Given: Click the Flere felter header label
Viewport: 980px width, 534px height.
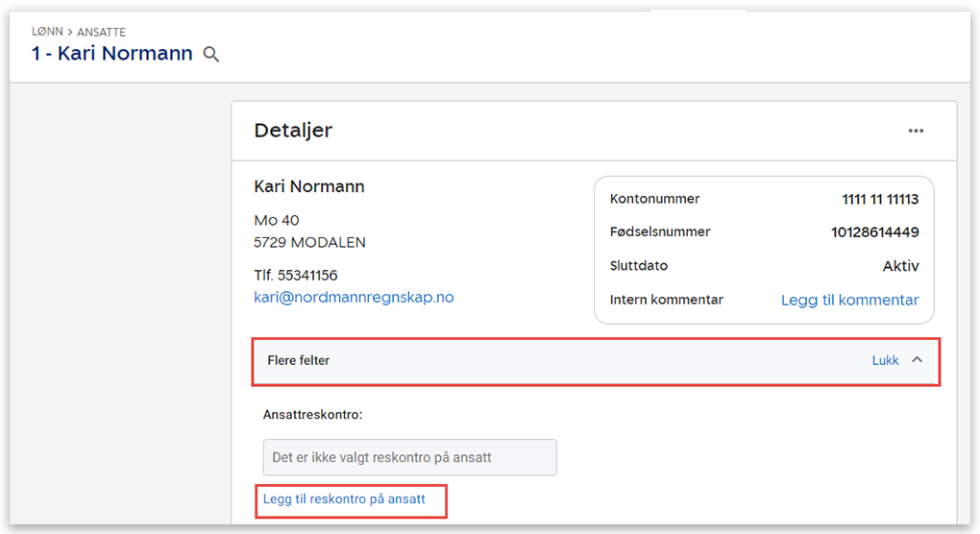Looking at the screenshot, I should click(298, 360).
